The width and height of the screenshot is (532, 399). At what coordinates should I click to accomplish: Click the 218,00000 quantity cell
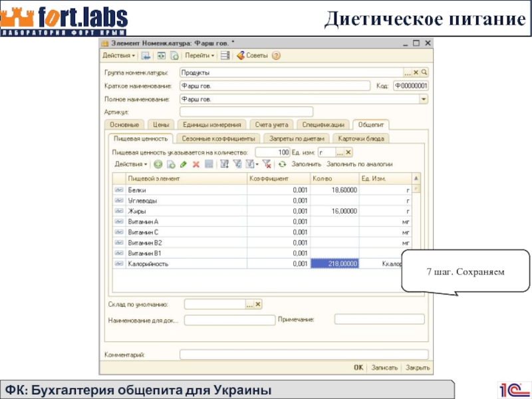[334, 263]
